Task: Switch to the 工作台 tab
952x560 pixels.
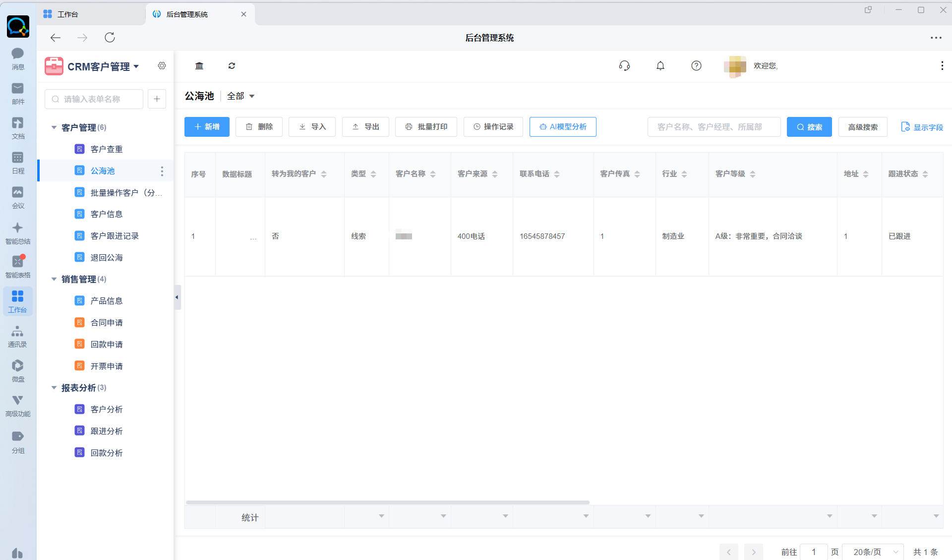Action: pos(67,14)
